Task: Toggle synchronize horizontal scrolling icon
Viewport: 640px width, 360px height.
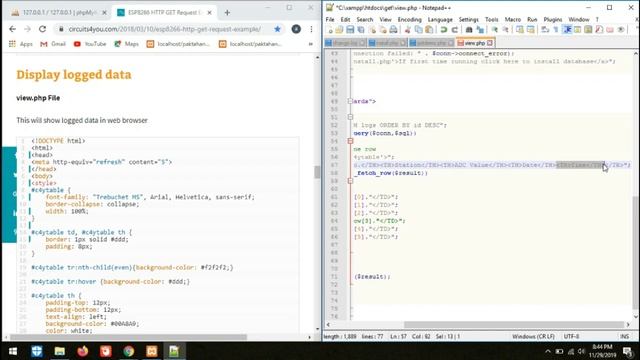Action: coord(531,29)
